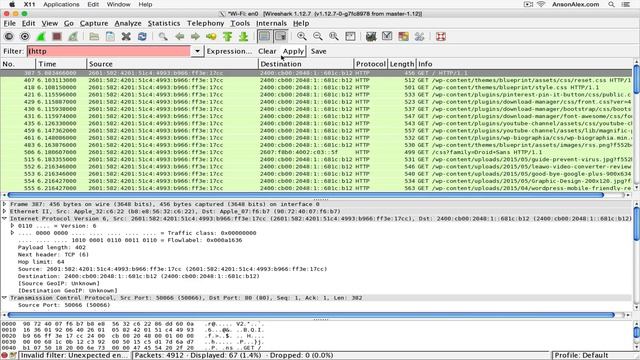
Task: Open the capture options icon
Action: (x=25, y=37)
